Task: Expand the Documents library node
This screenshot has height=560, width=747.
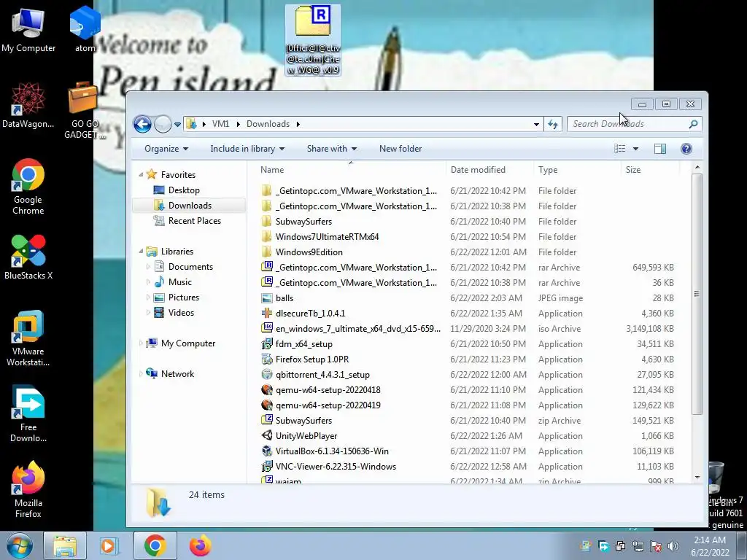Action: [148, 267]
